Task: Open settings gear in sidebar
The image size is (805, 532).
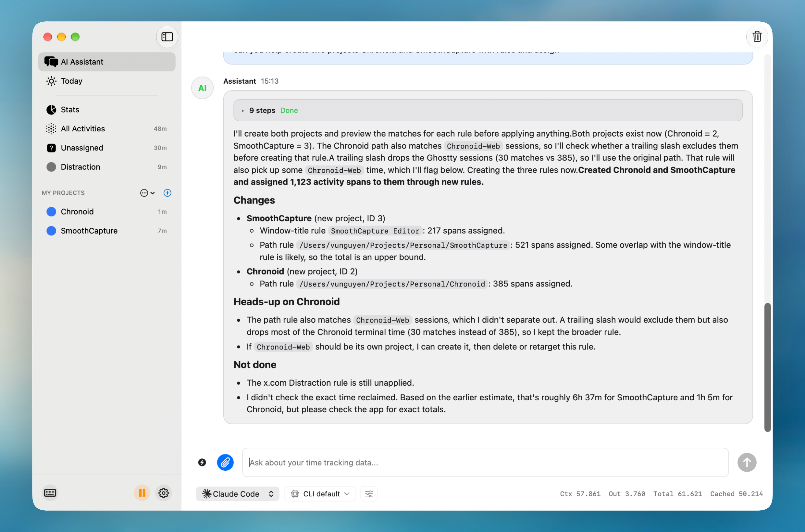Action: pyautogui.click(x=164, y=493)
